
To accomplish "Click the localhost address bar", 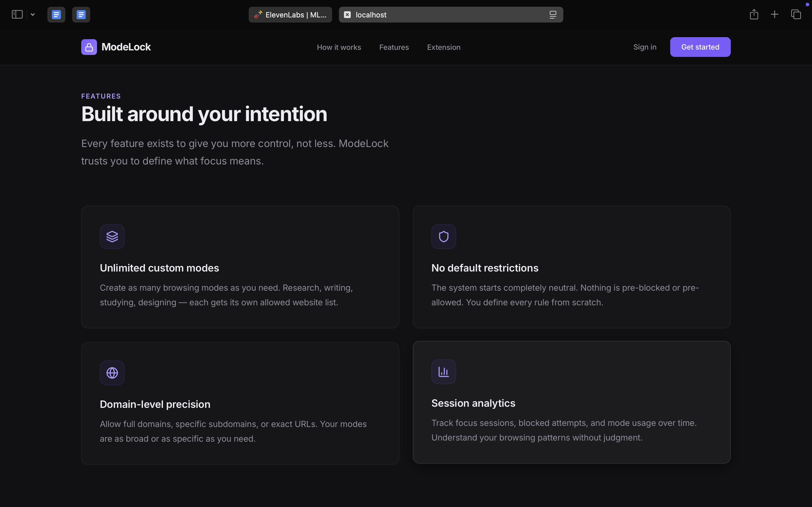I will (446, 15).
